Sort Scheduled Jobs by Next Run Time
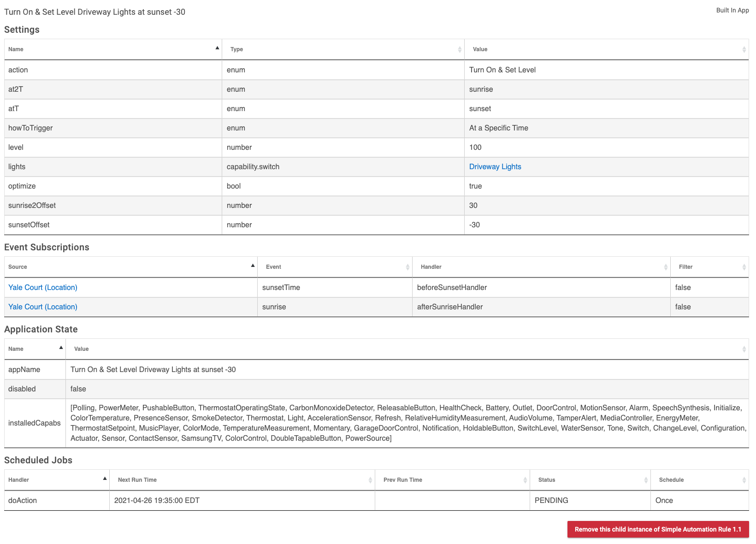 pos(242,480)
